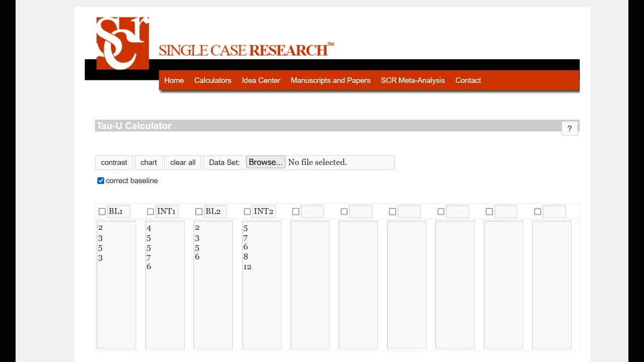Click the 'Data Set:' label
This screenshot has height=362, width=644.
coord(224,162)
